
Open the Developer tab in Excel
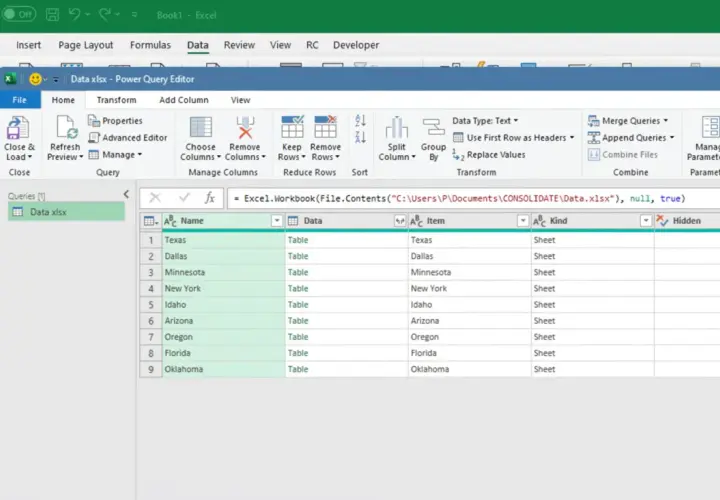356,45
